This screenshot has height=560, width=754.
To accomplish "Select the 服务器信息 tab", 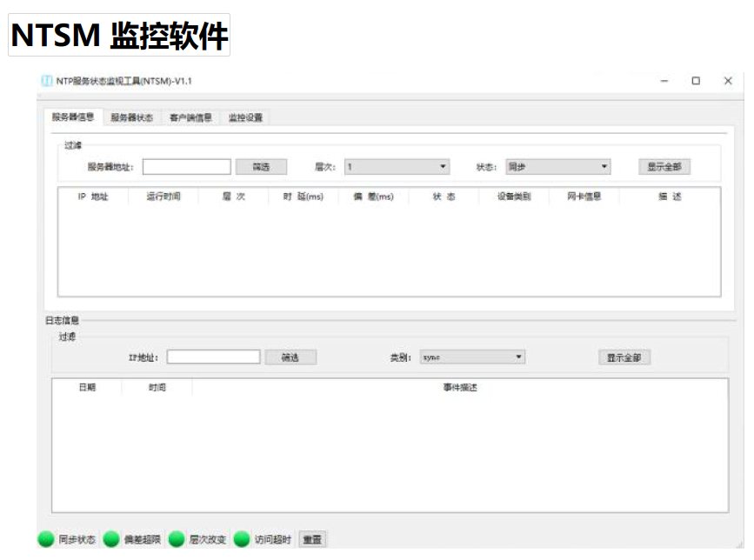I will (x=73, y=117).
